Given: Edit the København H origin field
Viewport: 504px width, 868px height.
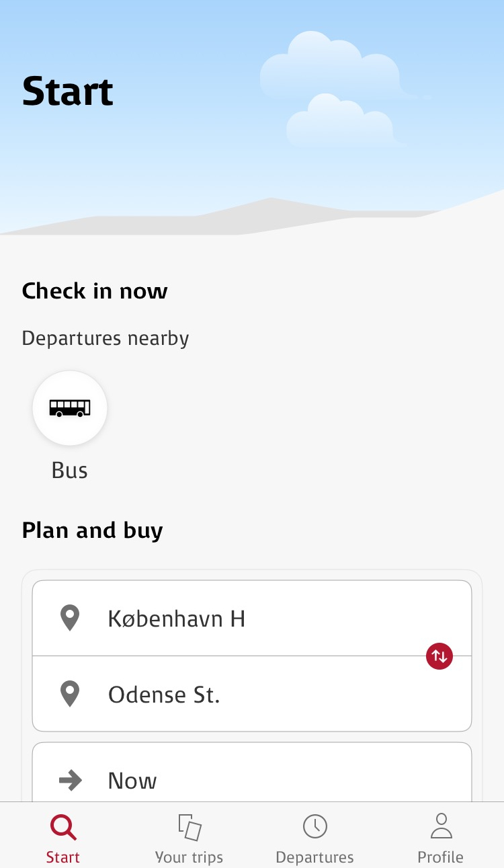Looking at the screenshot, I should pos(252,618).
